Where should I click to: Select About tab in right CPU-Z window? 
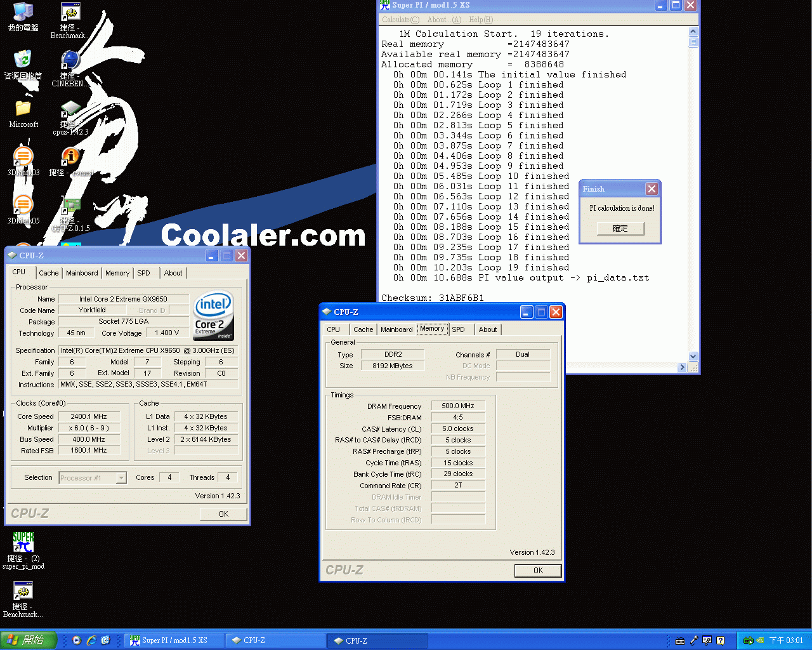(x=488, y=329)
